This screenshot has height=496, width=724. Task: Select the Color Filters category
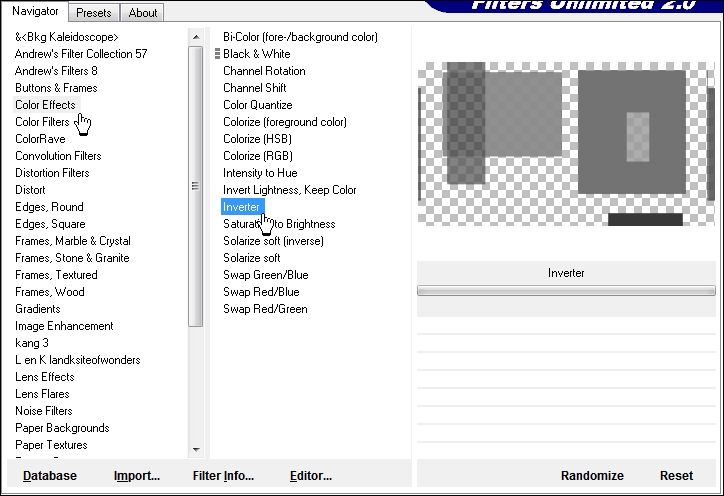(42, 122)
